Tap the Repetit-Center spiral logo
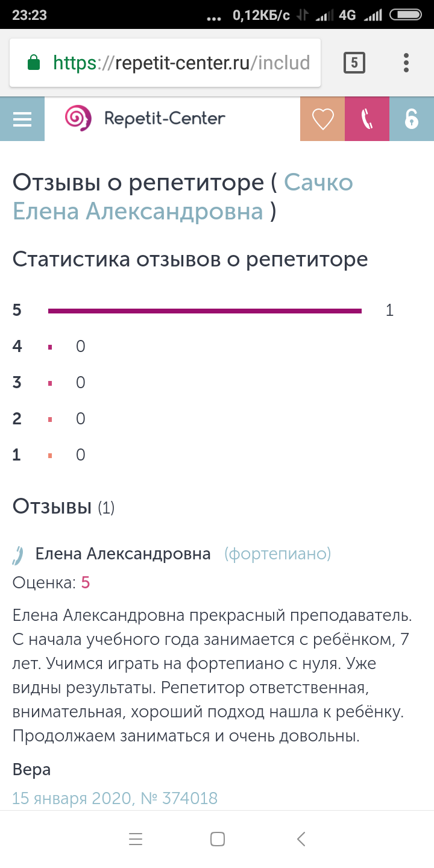The width and height of the screenshot is (434, 868). coord(78,118)
